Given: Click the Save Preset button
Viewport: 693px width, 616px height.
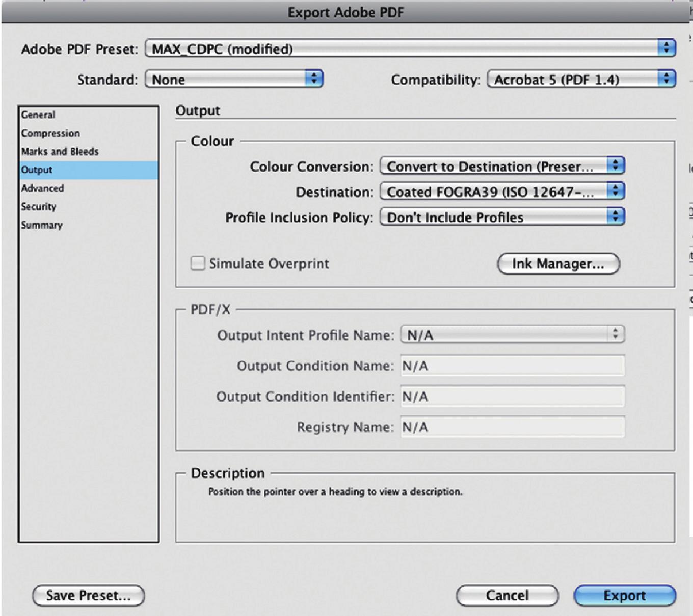Looking at the screenshot, I should coord(89,595).
